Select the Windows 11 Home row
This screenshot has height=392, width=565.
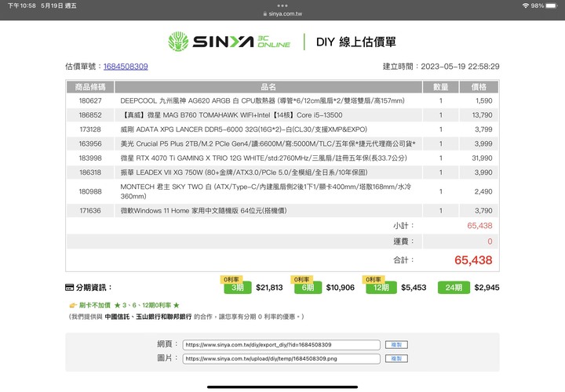coord(282,211)
